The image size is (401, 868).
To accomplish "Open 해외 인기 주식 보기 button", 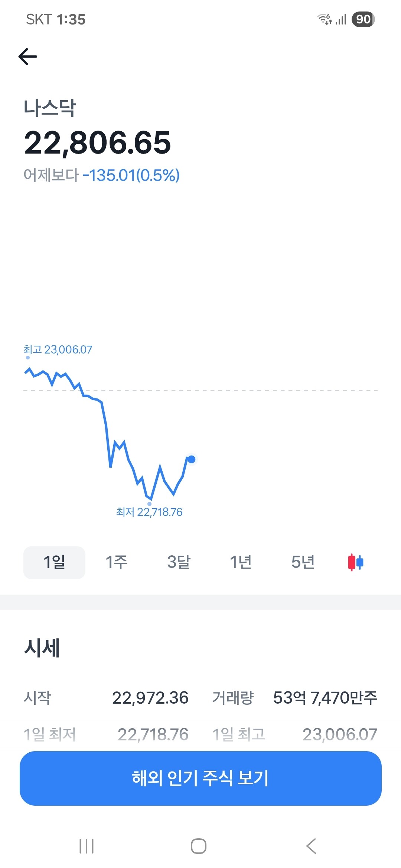I will pyautogui.click(x=200, y=778).
